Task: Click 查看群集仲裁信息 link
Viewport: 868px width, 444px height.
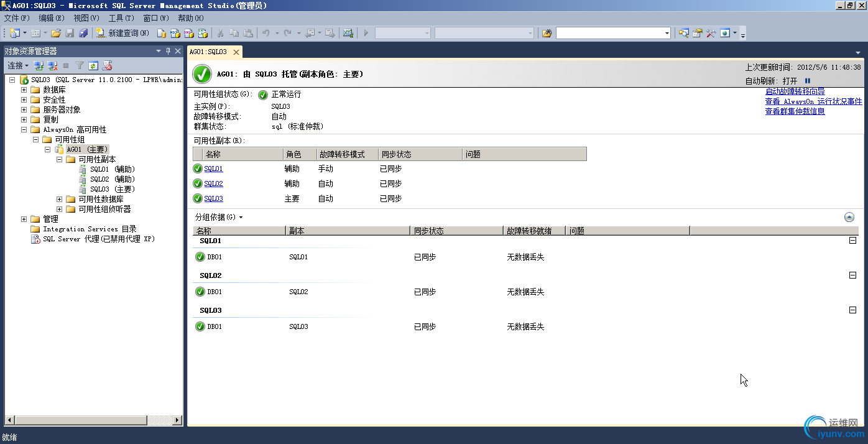Action: click(795, 111)
